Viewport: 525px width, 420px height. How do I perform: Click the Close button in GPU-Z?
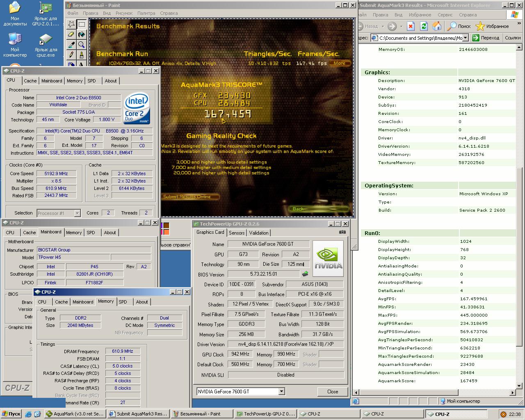point(332,391)
